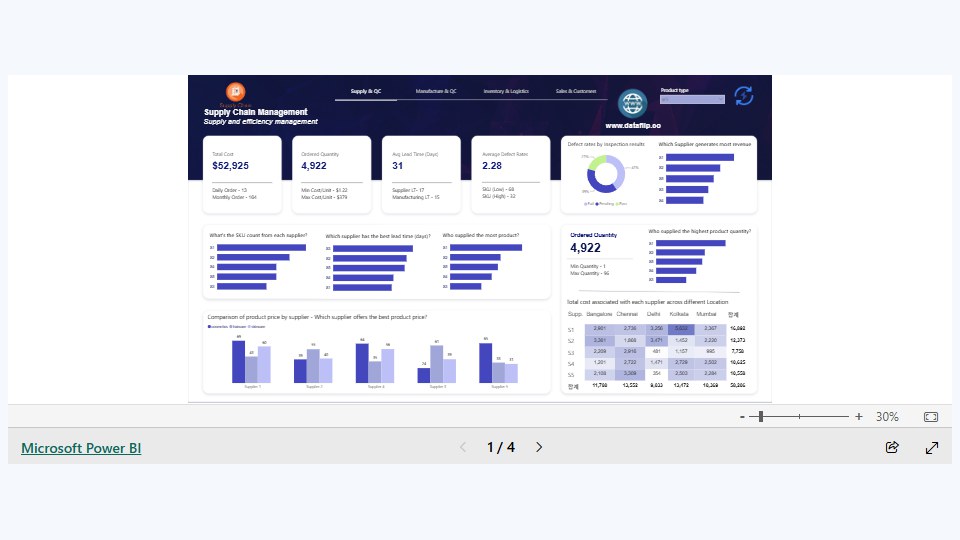The height and width of the screenshot is (540, 960).
Task: Click row S1 label in the cost table
Action: coord(571,329)
